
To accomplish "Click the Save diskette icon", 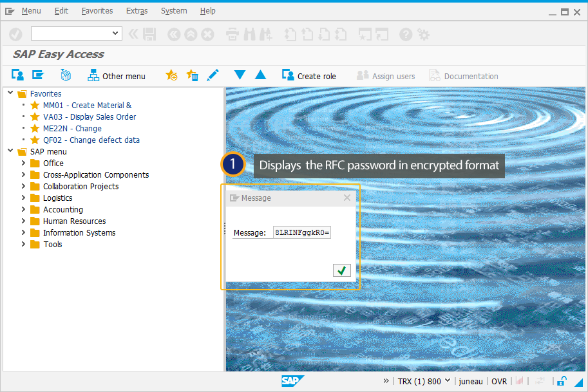I will [149, 35].
